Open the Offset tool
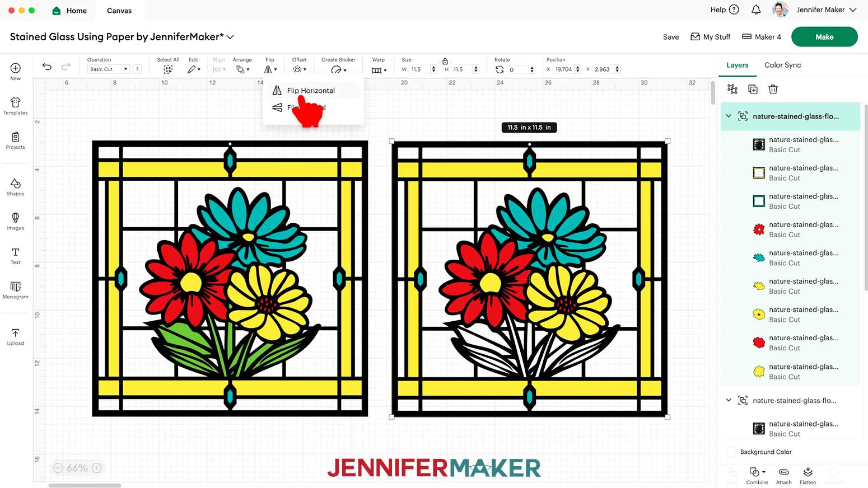Image resolution: width=868 pixels, height=488 pixels. pyautogui.click(x=299, y=69)
